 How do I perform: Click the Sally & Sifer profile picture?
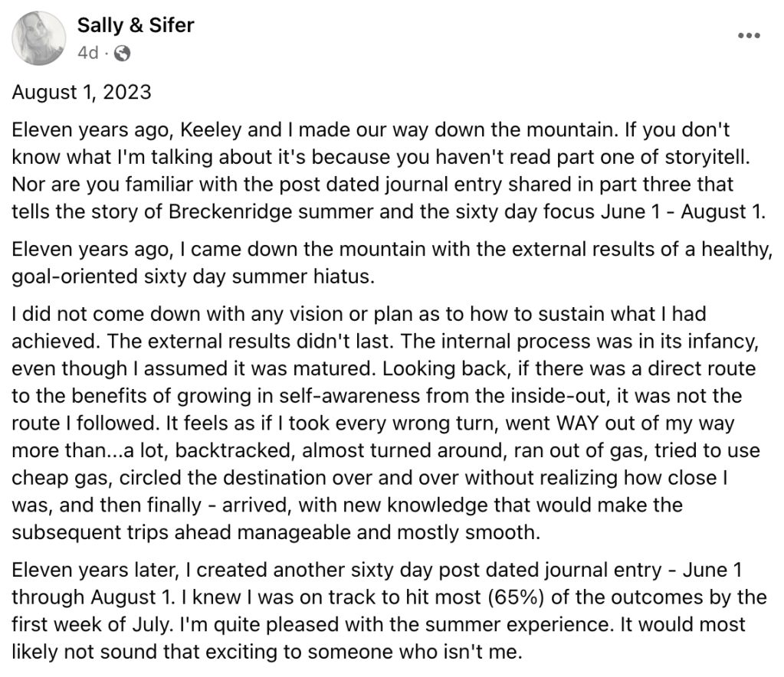[x=38, y=38]
